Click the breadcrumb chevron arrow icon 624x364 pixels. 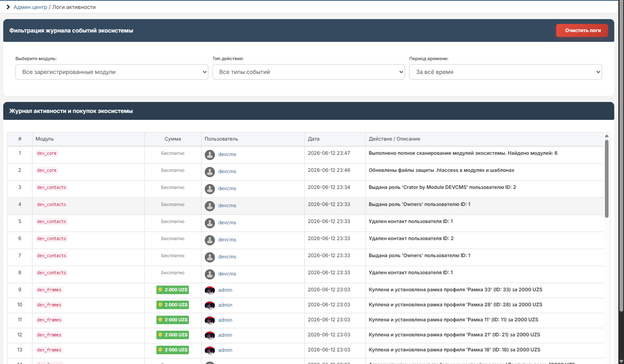click(8, 7)
